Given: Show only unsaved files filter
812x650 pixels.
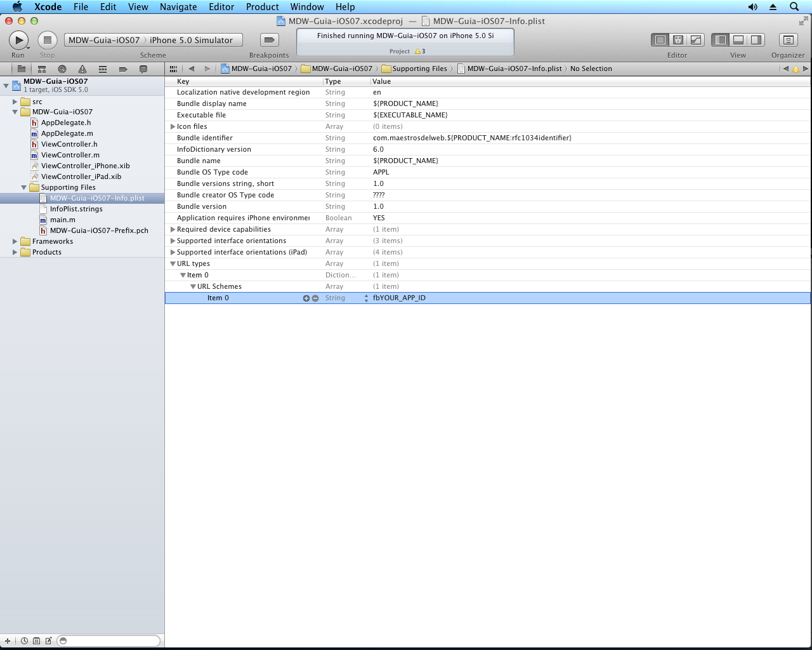Looking at the screenshot, I should [x=48, y=641].
